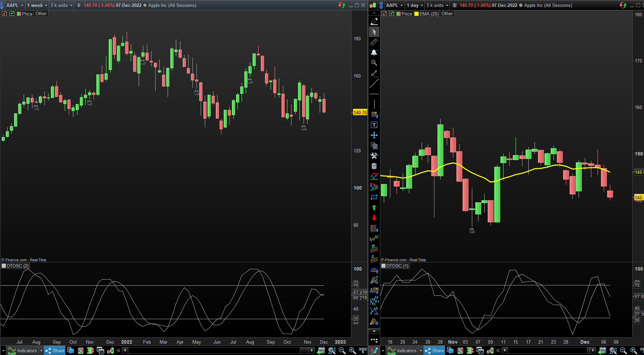Place a green up arrow marker
The height and width of the screenshot is (355, 644).
point(374,207)
